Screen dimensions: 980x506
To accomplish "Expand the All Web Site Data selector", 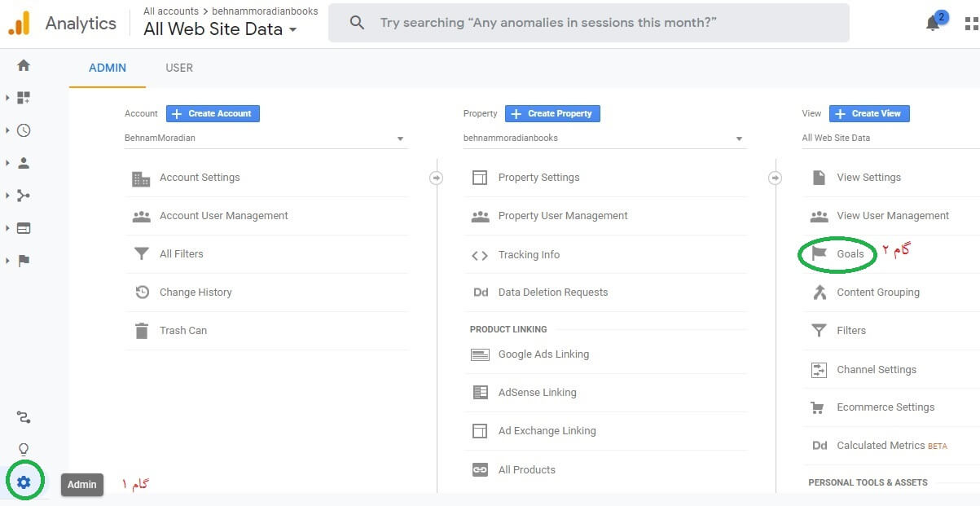I will (x=220, y=29).
